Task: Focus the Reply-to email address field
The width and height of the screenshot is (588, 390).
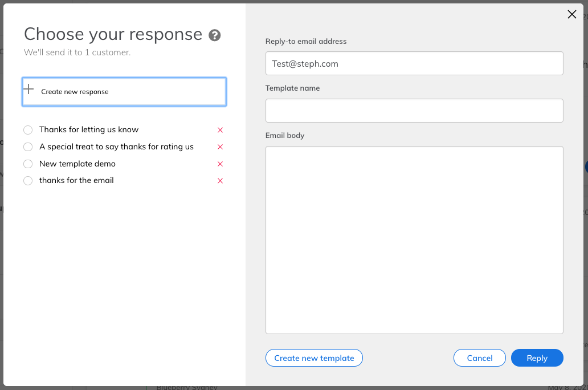Action: [x=414, y=64]
